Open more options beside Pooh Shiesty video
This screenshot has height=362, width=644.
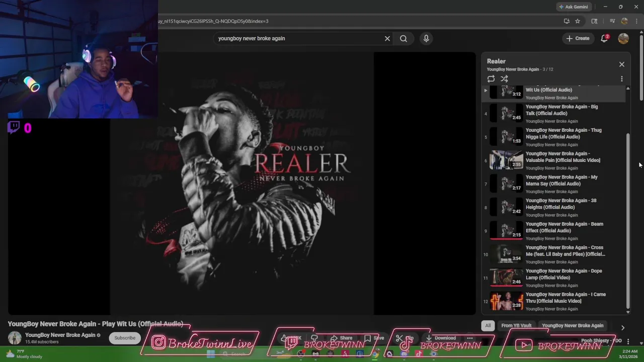point(628,341)
